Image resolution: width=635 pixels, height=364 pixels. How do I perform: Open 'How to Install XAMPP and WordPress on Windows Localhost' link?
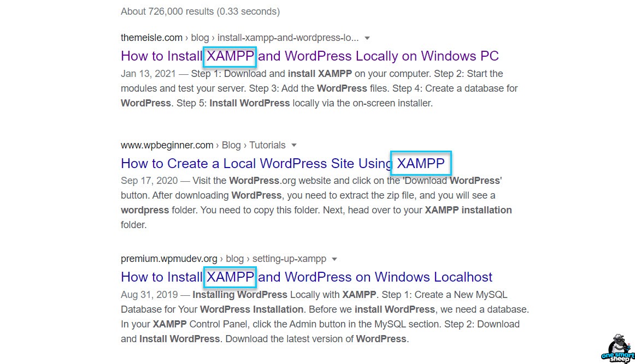[x=307, y=277]
